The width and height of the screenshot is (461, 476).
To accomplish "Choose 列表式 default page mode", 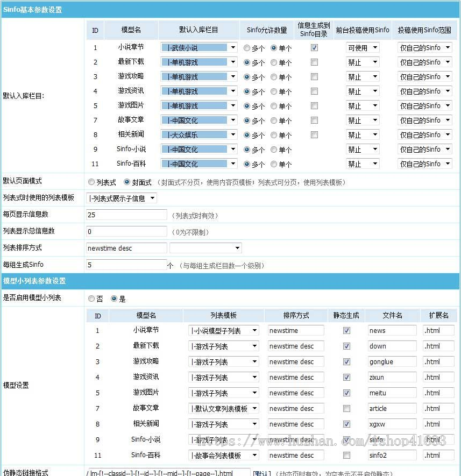I will tap(91, 182).
